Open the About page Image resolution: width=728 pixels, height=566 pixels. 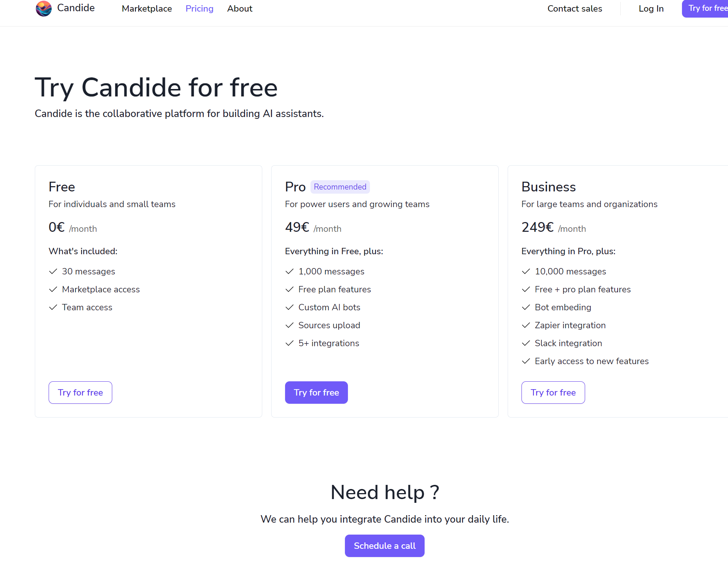(240, 9)
